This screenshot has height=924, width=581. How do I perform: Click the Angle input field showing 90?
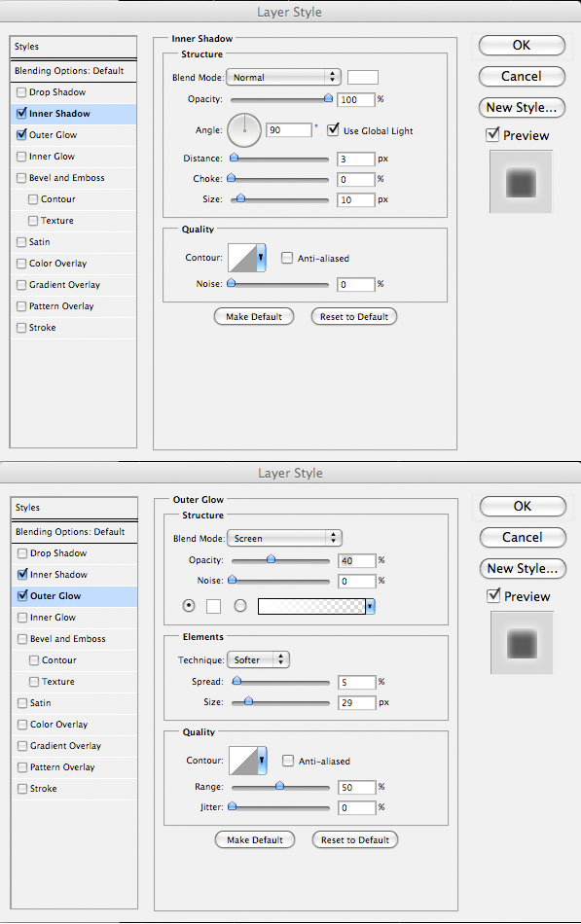[x=289, y=130]
